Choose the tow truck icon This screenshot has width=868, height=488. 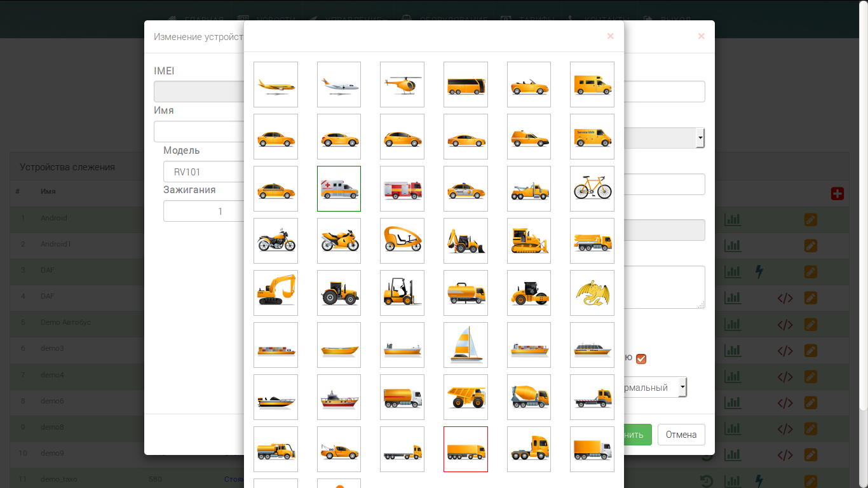click(529, 189)
